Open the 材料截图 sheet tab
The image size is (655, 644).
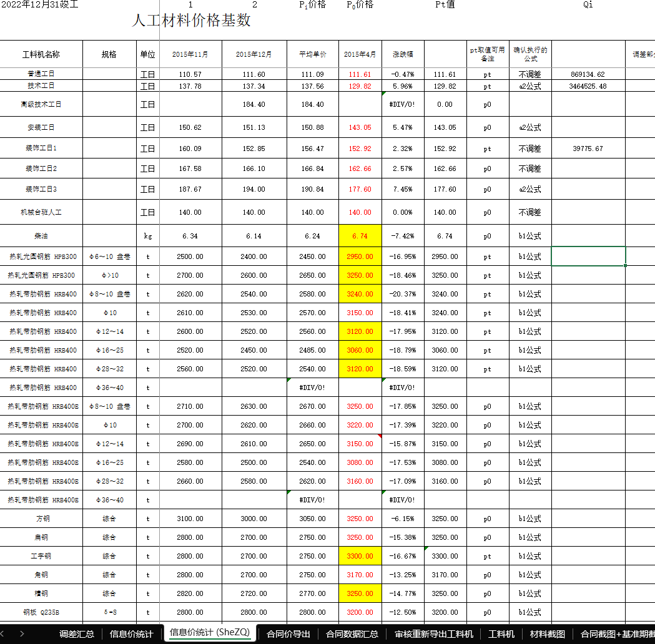click(547, 634)
